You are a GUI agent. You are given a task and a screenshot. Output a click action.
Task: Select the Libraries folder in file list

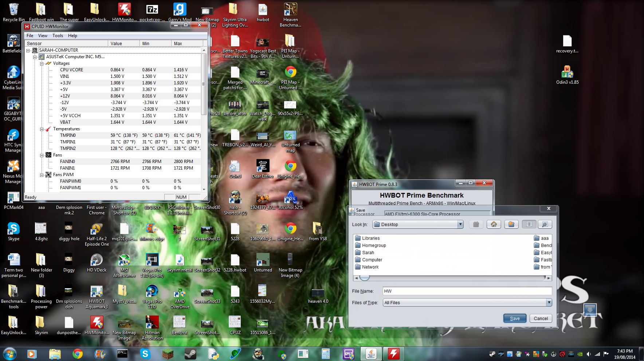(368, 238)
